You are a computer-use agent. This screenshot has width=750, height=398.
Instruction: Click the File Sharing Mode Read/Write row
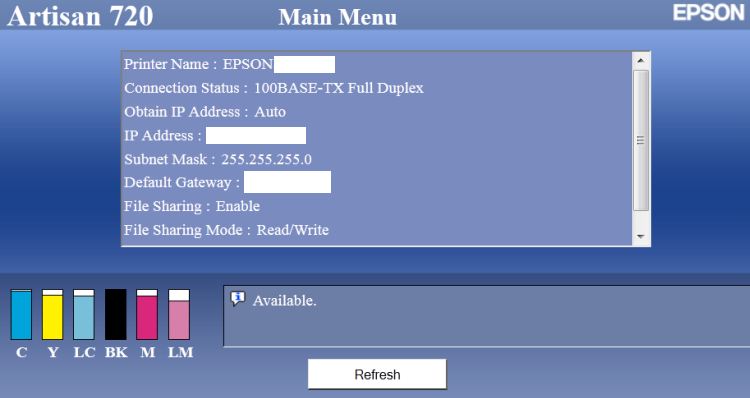tap(227, 230)
